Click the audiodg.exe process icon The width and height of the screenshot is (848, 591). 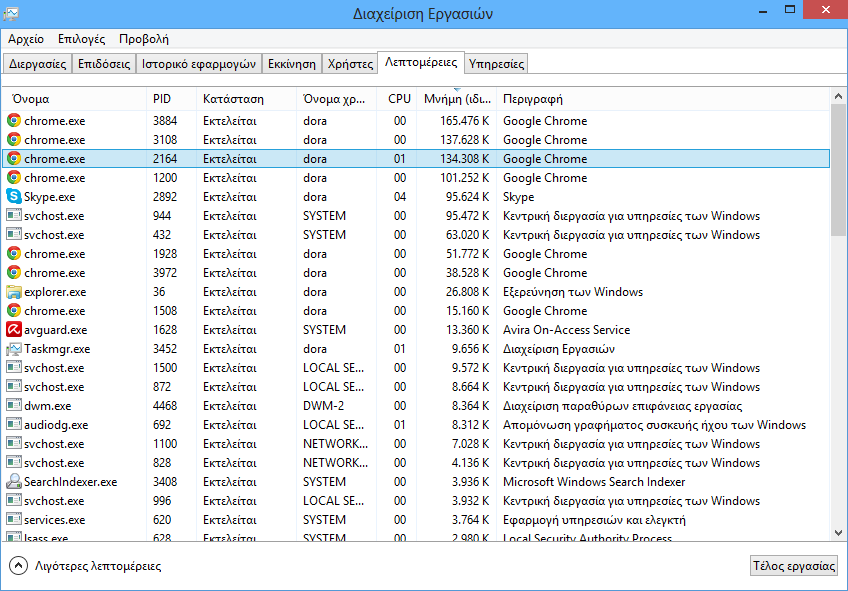14,424
